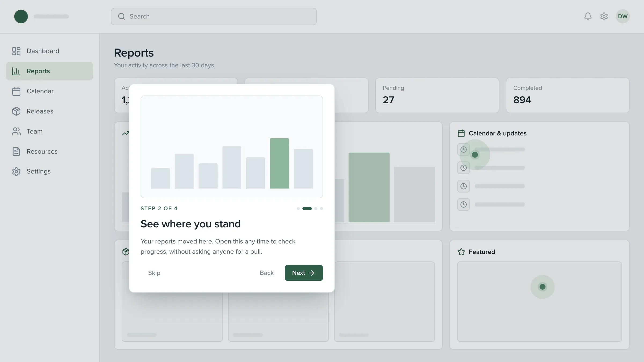644x362 pixels.
Task: Open Settings label in sidebar
Action: [x=39, y=172]
